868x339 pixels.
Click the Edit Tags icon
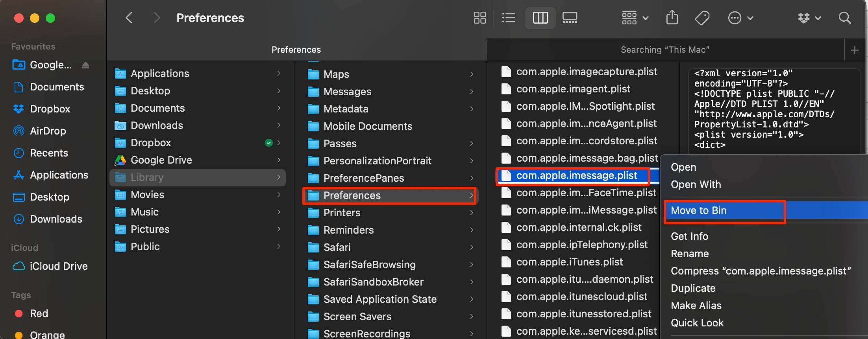pos(702,18)
